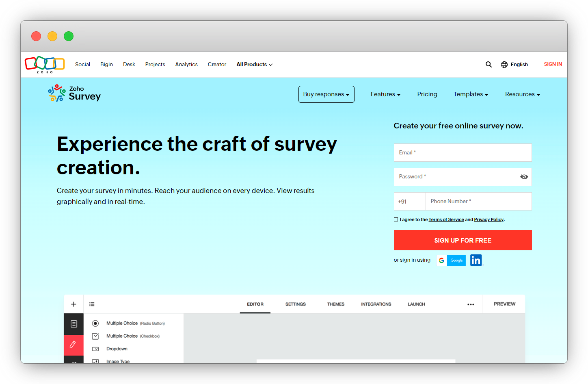This screenshot has width=588, height=384.
Task: Expand the Resources menu
Action: [523, 94]
